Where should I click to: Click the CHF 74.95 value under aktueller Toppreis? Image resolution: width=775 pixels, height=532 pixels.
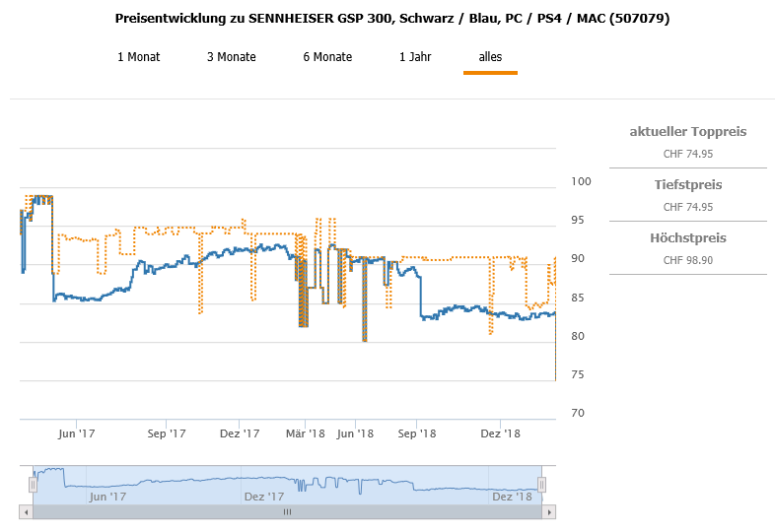(688, 154)
